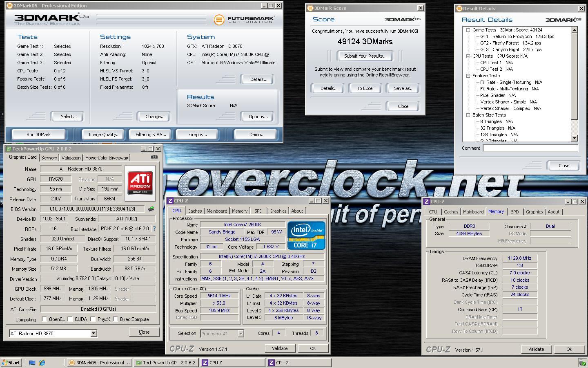Toggle the DirectCompute checkbox
The image size is (588, 368).
[x=115, y=319]
